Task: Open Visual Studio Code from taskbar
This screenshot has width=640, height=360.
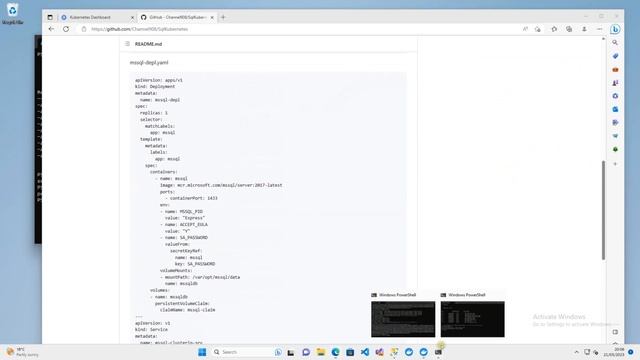Action: 365,352
